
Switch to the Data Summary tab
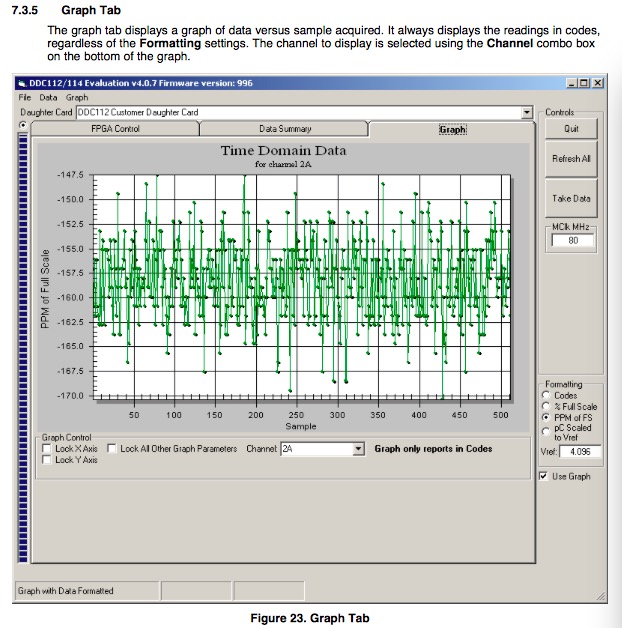pyautogui.click(x=285, y=129)
